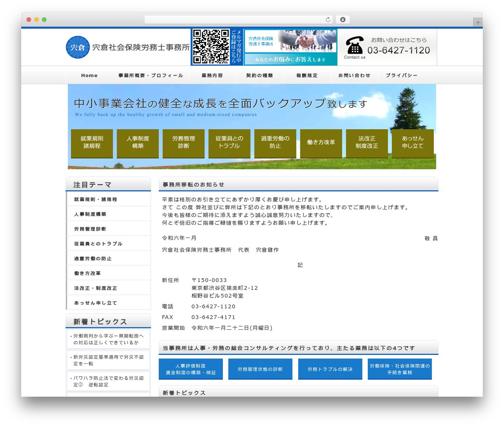This screenshot has width=504, height=427.
Task: Click the QR code image
Action: click(x=211, y=47)
